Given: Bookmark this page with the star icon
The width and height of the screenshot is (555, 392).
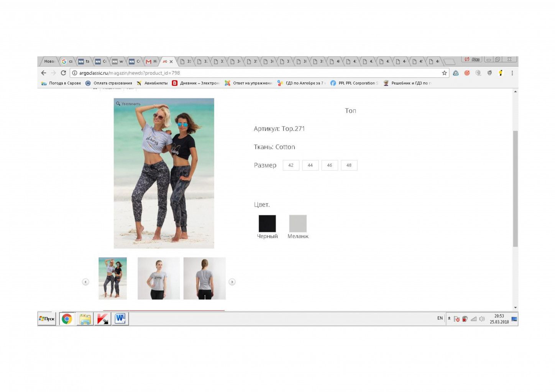Looking at the screenshot, I should [444, 73].
